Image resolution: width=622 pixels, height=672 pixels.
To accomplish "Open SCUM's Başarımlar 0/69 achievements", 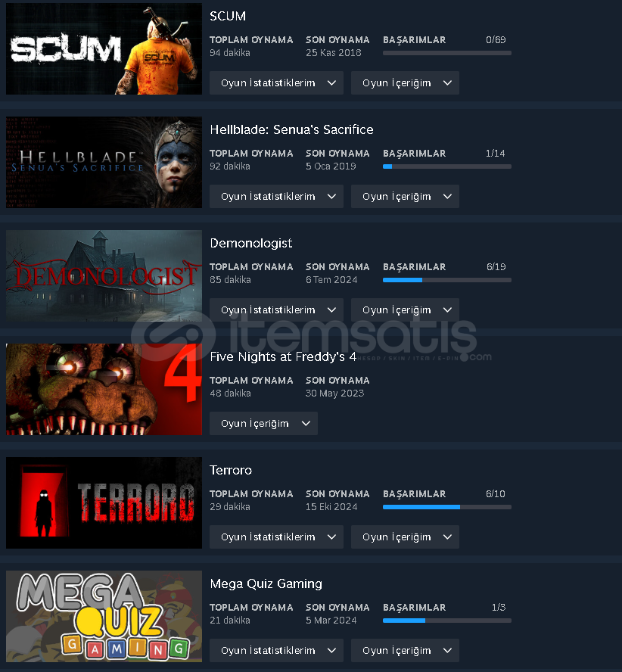I will point(446,46).
